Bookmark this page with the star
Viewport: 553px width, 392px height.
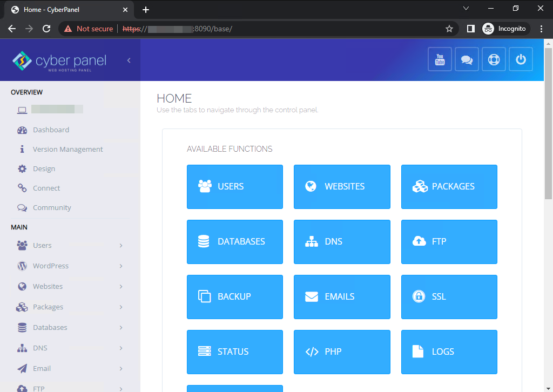pyautogui.click(x=449, y=29)
